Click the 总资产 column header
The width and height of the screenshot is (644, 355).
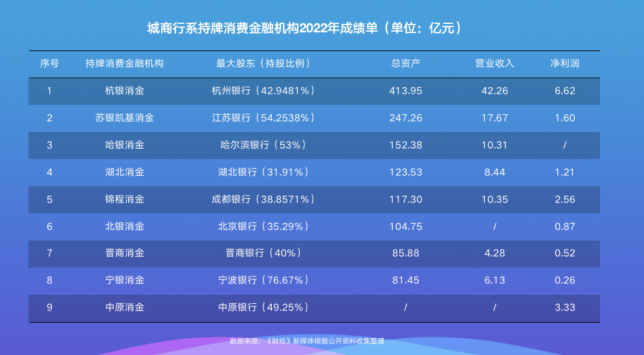coord(405,63)
